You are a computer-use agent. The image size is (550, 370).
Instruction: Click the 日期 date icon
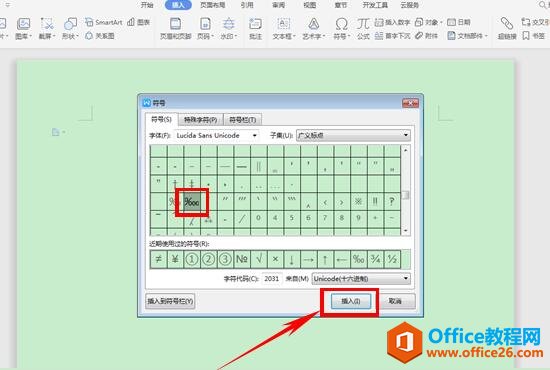coord(451,22)
